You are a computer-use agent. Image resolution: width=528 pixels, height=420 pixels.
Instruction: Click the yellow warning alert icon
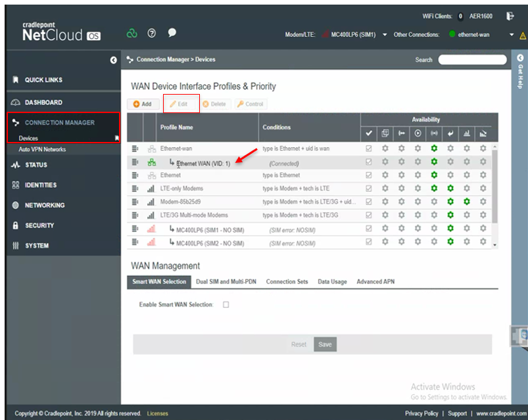523,35
